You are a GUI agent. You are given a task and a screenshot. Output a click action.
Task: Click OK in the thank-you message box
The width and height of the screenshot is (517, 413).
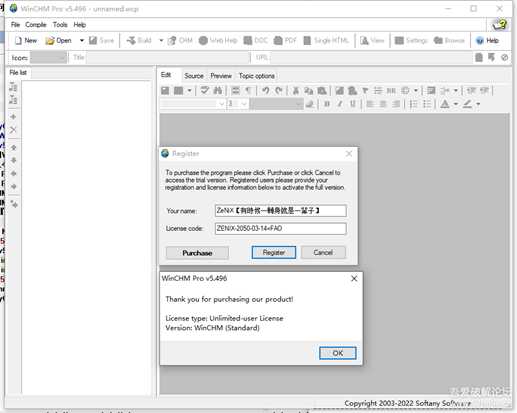pyautogui.click(x=338, y=353)
